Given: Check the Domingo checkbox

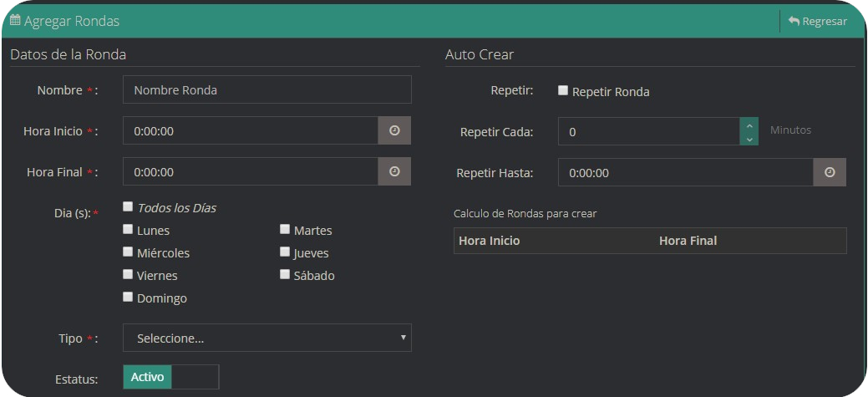Looking at the screenshot, I should coord(128,297).
